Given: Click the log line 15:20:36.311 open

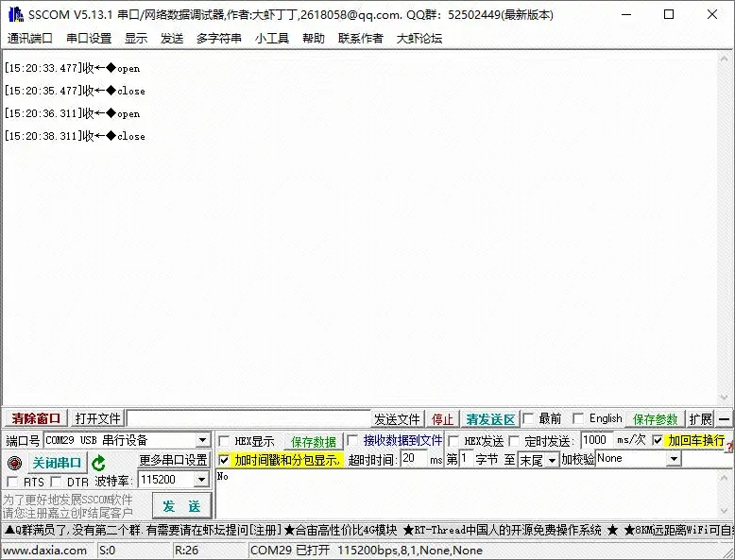Looking at the screenshot, I should 72,113.
